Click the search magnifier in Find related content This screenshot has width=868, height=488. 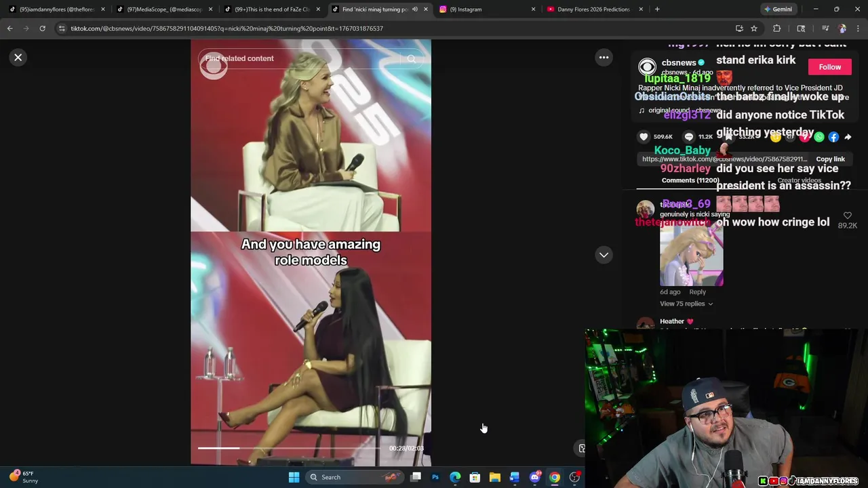click(x=411, y=59)
